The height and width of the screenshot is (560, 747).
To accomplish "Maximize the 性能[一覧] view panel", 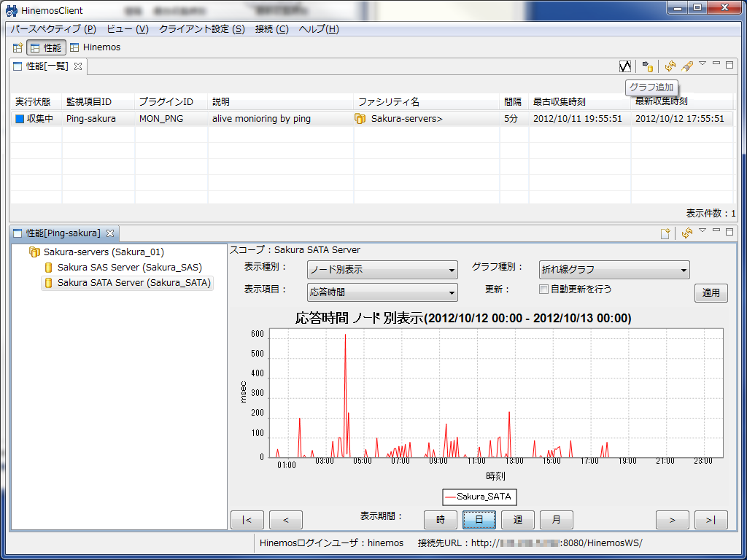I will pyautogui.click(x=729, y=65).
